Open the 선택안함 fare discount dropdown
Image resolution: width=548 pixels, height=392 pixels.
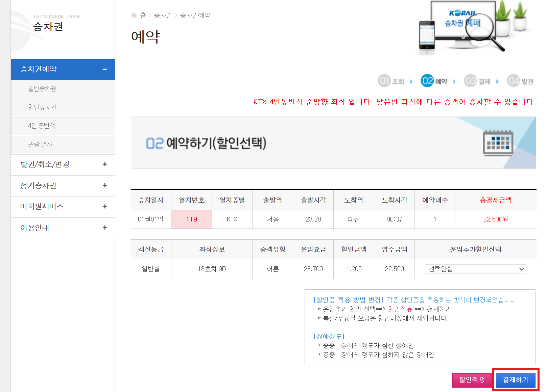tap(475, 269)
